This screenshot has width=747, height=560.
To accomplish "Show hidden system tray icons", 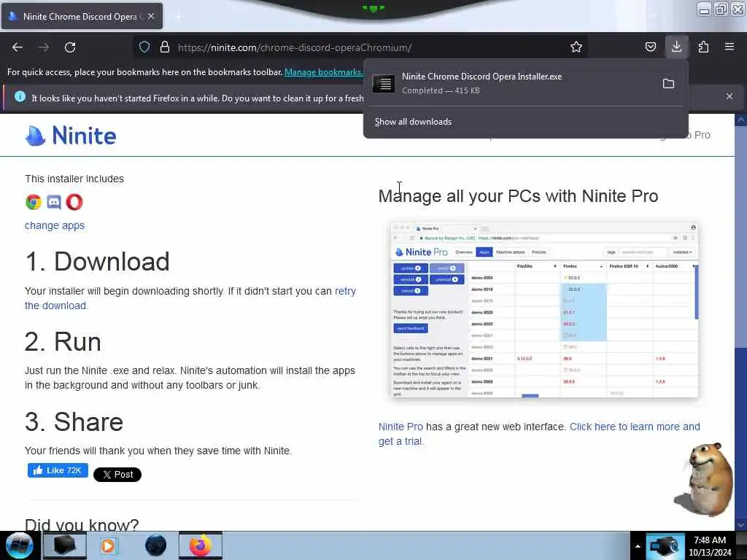I will 638,545.
